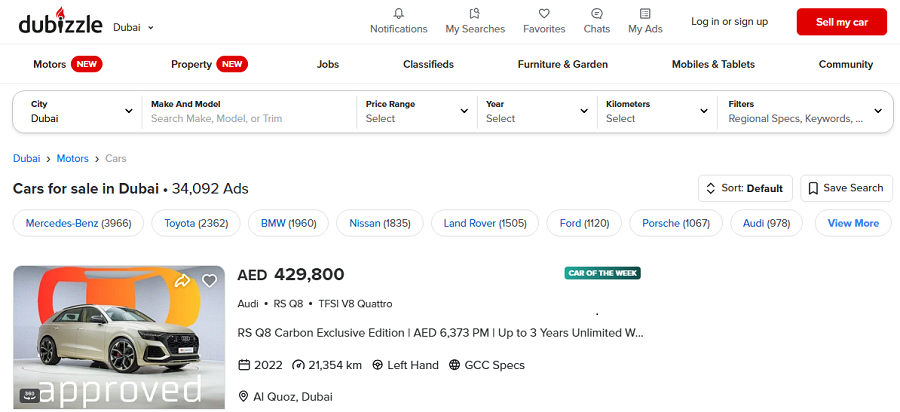Open My Ads icon
900x412 pixels.
click(x=645, y=14)
